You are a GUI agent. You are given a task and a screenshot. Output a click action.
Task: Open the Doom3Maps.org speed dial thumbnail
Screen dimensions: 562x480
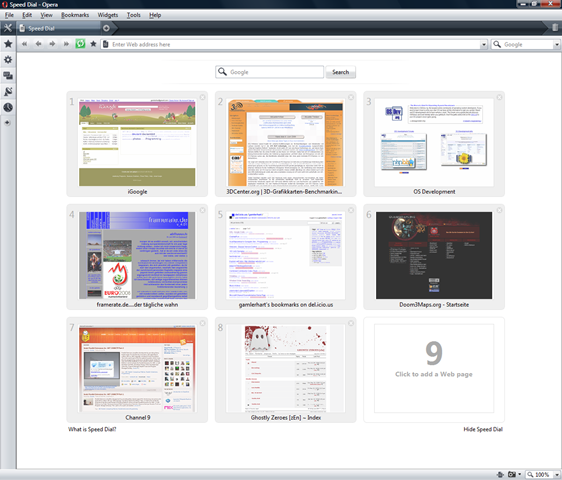(434, 255)
